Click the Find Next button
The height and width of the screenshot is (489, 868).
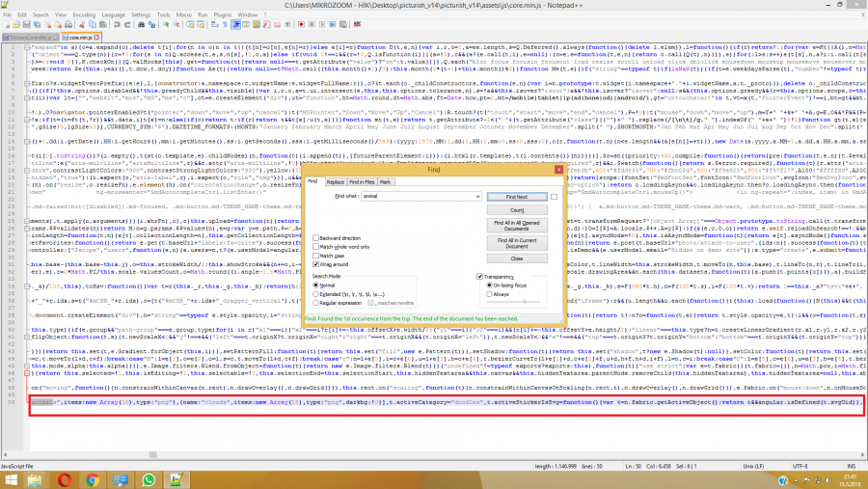tap(516, 196)
